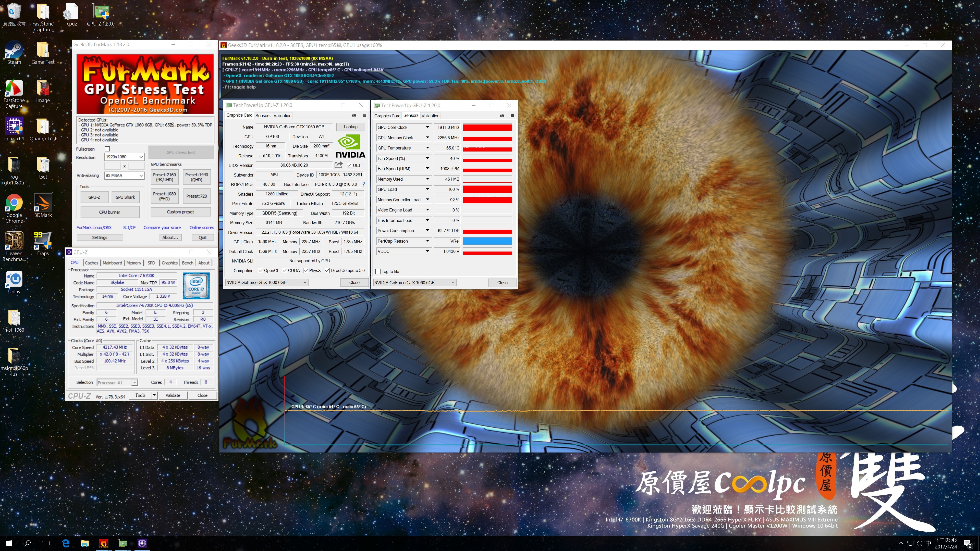980x551 pixels.
Task: Click the Validate button in CPU-Z
Action: coord(173,395)
